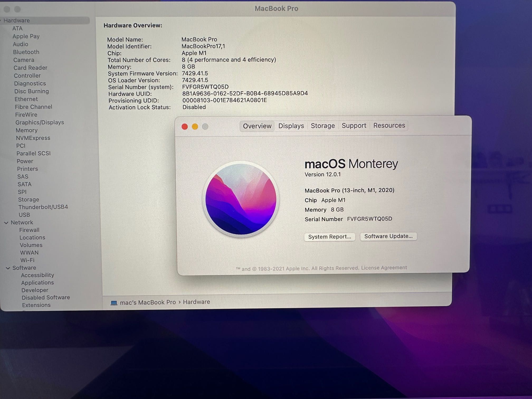Select USB in the sidebar
The height and width of the screenshot is (399, 532).
(24, 215)
